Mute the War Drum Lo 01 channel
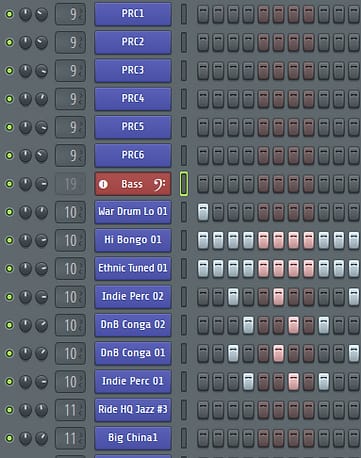Image resolution: width=361 pixels, height=458 pixels. [10, 212]
